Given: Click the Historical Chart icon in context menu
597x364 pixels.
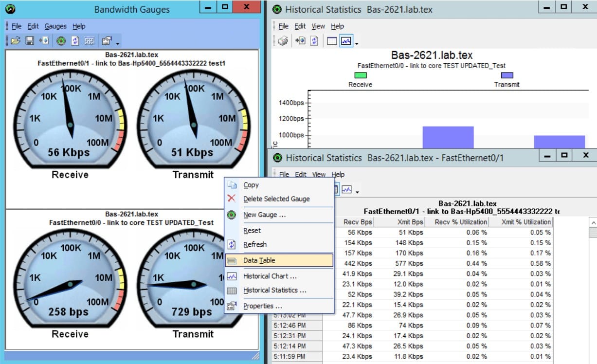Looking at the screenshot, I should (x=232, y=276).
